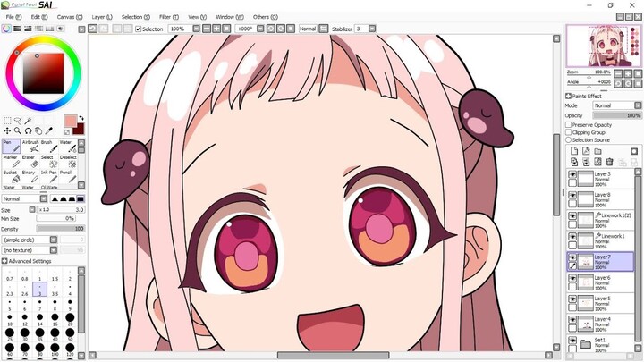Viewport: 644px width, 362px height.
Task: Hide Layer8 with its eye icon
Action: point(572,196)
